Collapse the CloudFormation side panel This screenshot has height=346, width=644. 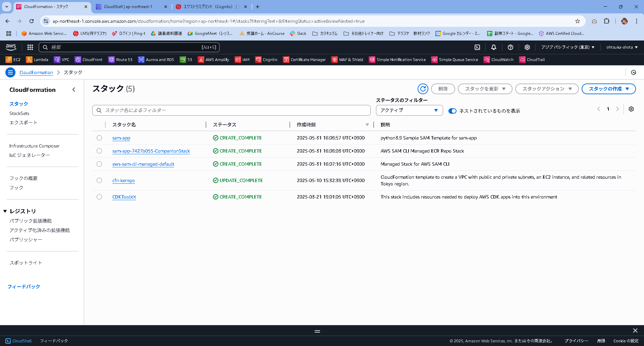[x=74, y=90]
